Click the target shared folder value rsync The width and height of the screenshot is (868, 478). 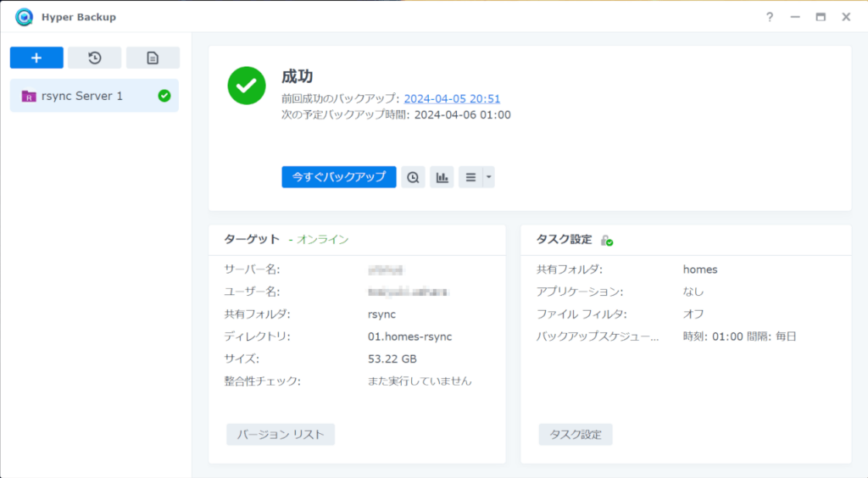click(x=381, y=314)
